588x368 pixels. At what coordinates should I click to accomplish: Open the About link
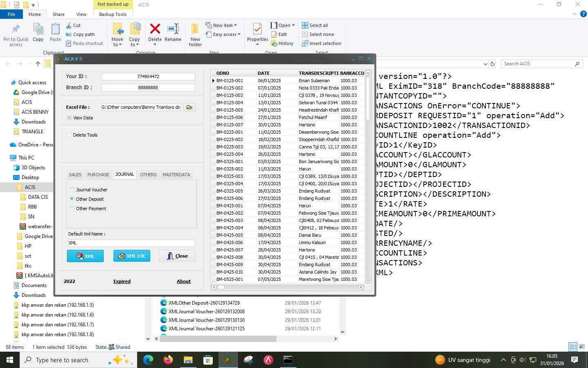point(183,281)
